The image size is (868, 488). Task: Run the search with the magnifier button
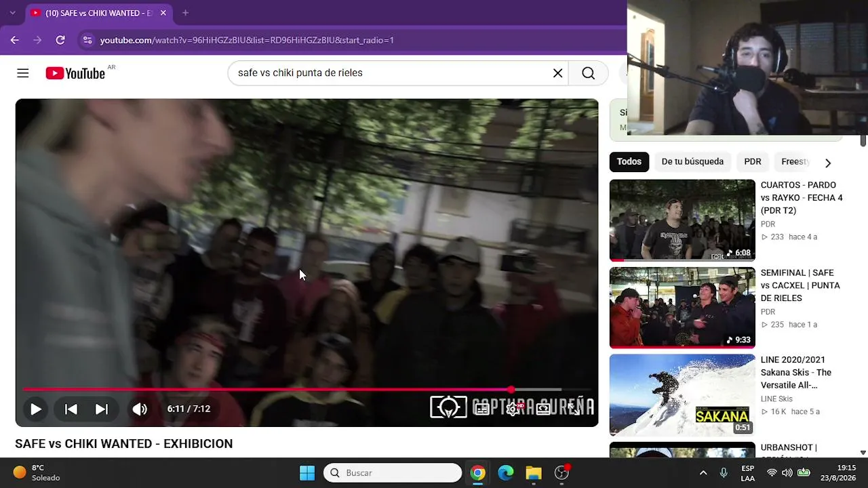point(589,73)
